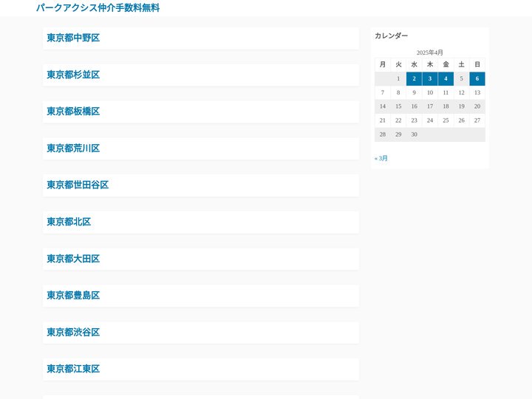Viewport: 532px width, 399px height.
Task: Click calendar date 18
Action: 446,106
